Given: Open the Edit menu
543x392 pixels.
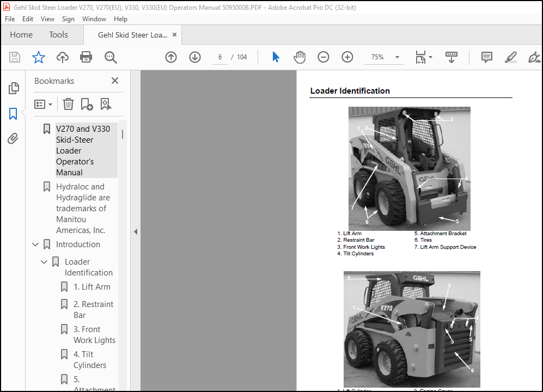Looking at the screenshot, I should [27, 19].
